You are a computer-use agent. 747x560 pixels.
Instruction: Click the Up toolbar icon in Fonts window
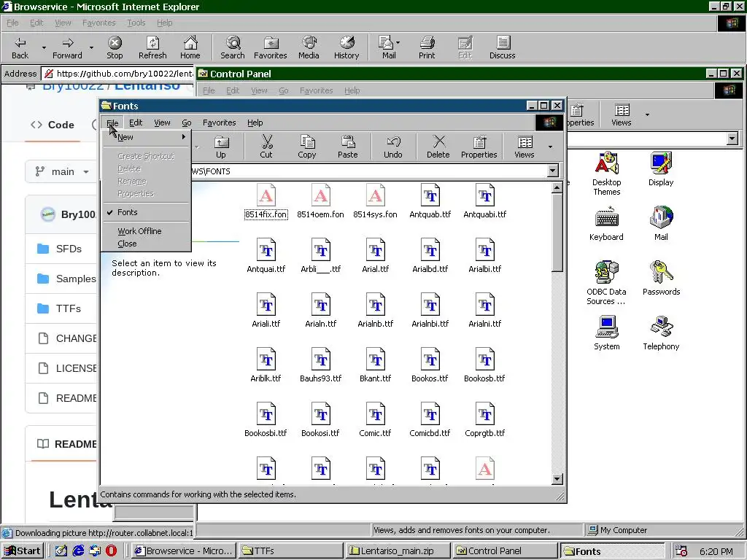[x=221, y=147]
